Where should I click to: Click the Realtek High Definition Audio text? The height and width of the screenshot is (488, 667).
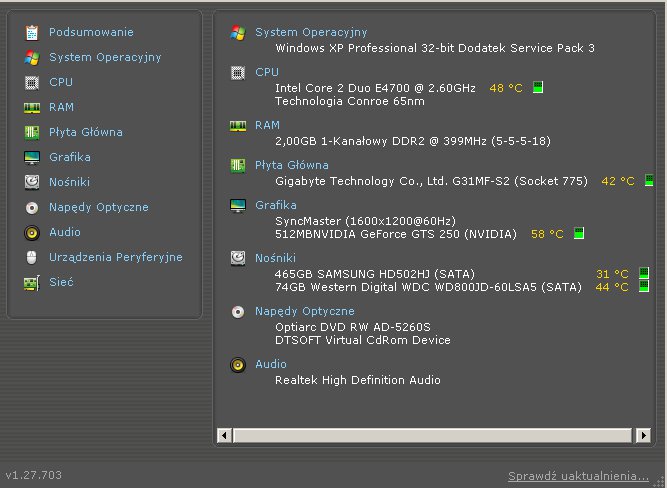(x=358, y=380)
